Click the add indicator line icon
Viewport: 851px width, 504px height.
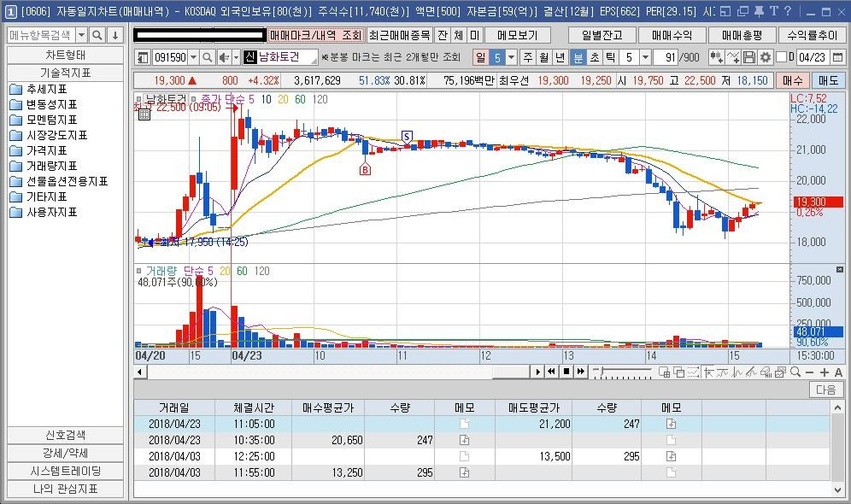(x=733, y=57)
